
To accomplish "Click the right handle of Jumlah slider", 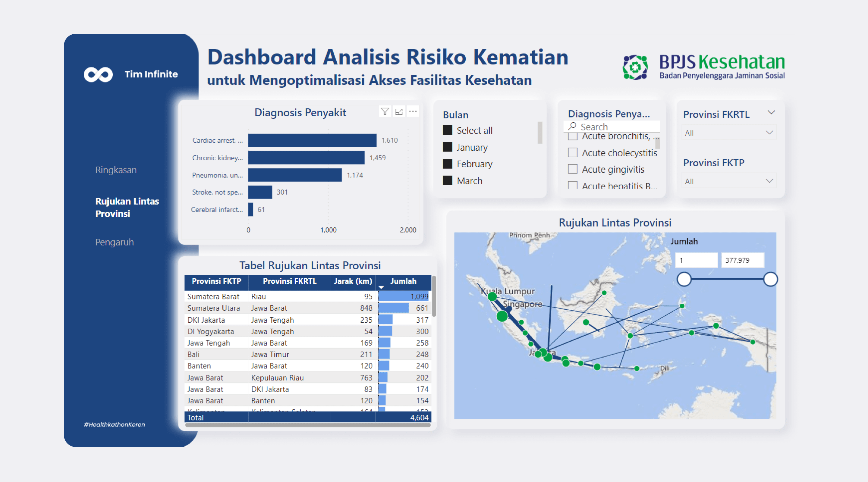I will click(770, 279).
